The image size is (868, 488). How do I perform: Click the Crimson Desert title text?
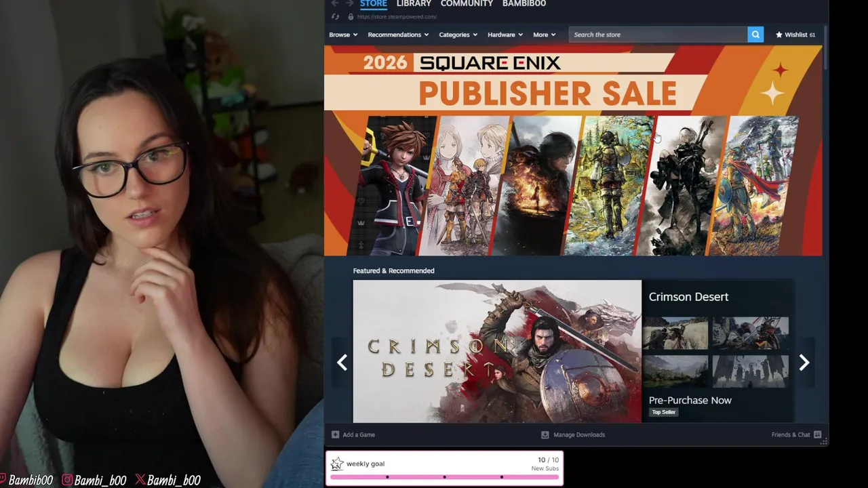[688, 297]
